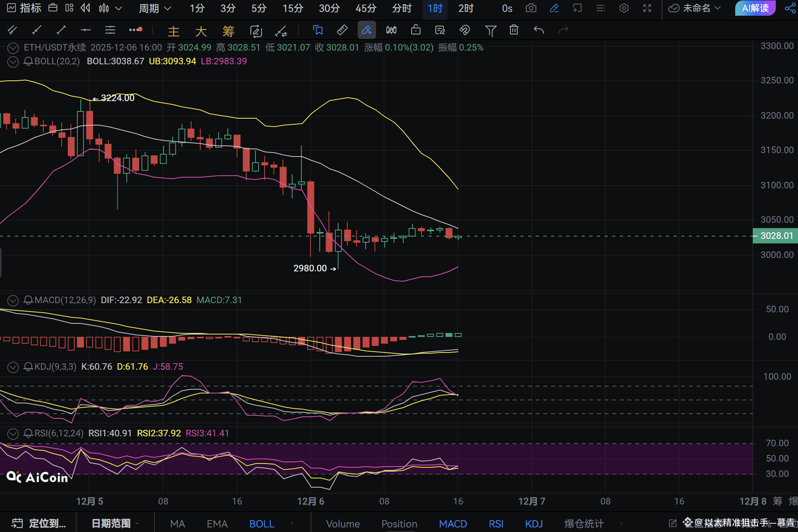The height and width of the screenshot is (532, 798).
Task: Toggle the lock drawings icon
Action: pyautogui.click(x=416, y=30)
